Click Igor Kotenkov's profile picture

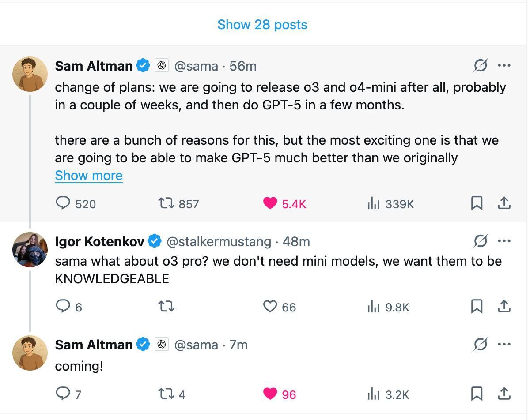pyautogui.click(x=30, y=250)
